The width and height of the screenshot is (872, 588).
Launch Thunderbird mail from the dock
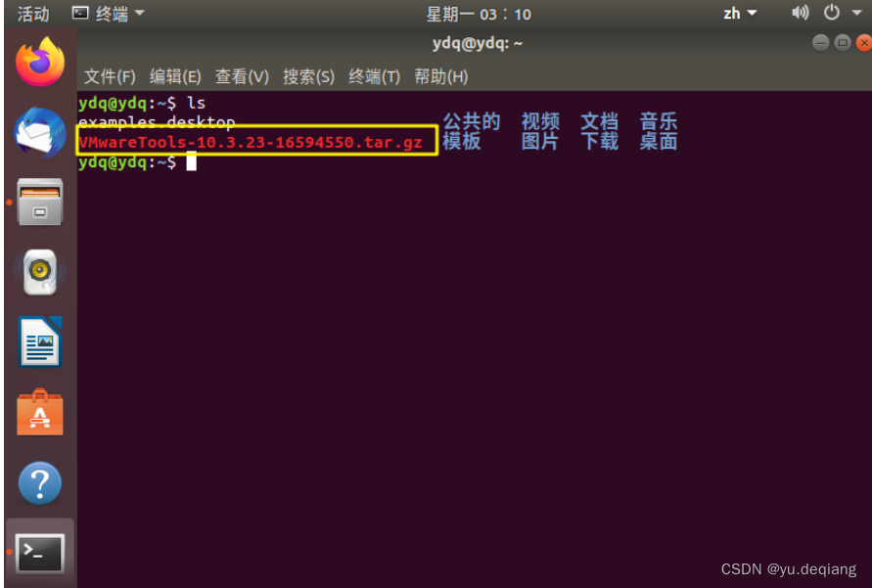point(40,132)
